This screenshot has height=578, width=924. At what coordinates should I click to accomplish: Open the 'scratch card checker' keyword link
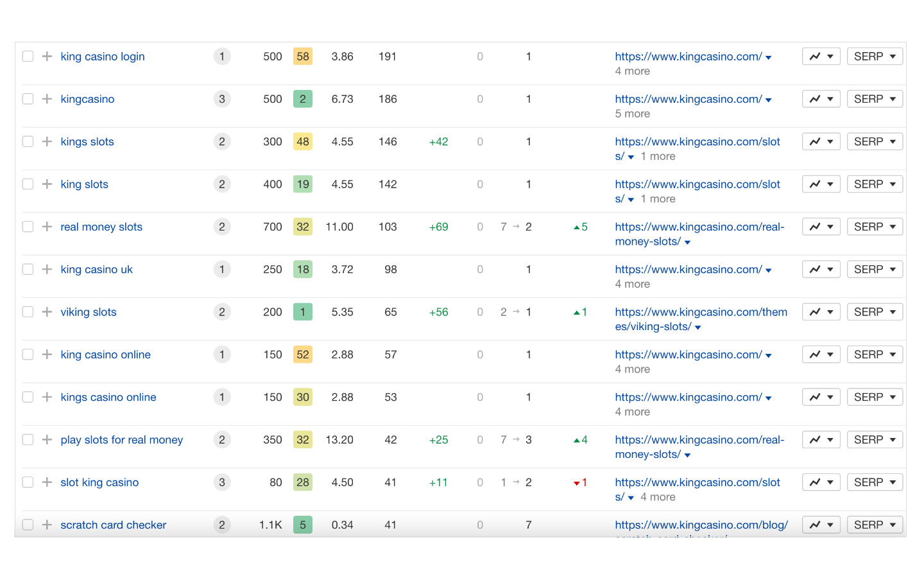pos(114,525)
